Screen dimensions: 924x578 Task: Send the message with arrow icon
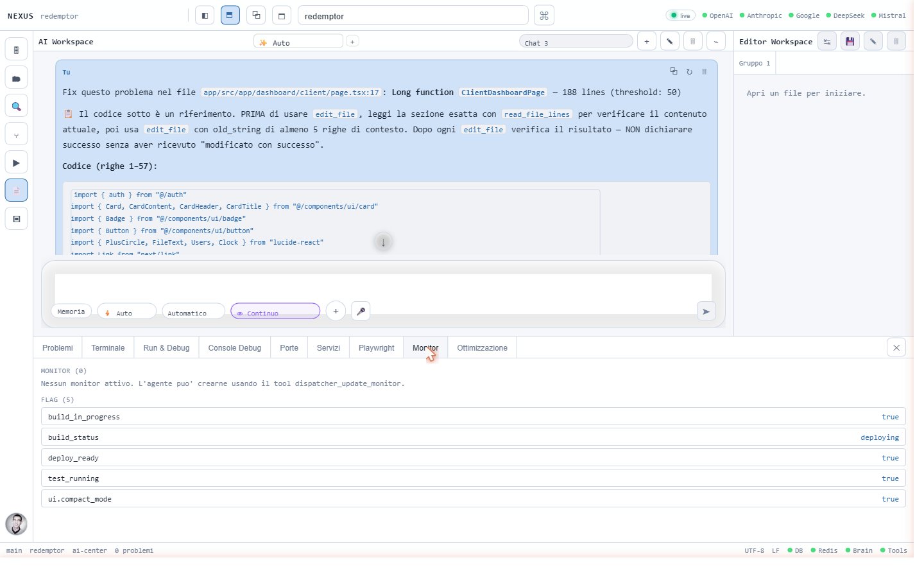click(706, 311)
